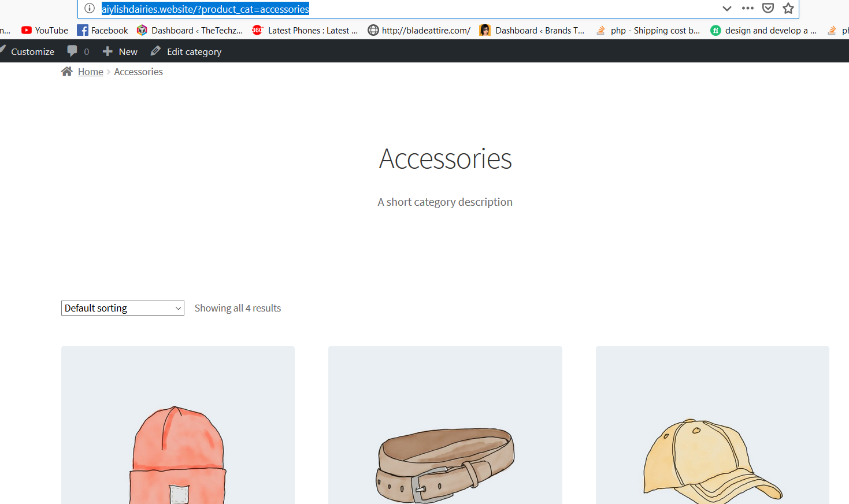
Task: Open the page actions three-dots menu
Action: point(748,8)
